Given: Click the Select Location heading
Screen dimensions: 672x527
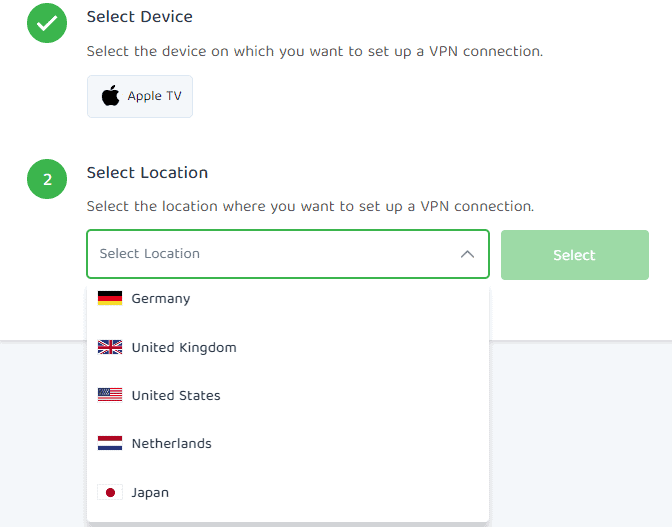Looking at the screenshot, I should tap(147, 173).
